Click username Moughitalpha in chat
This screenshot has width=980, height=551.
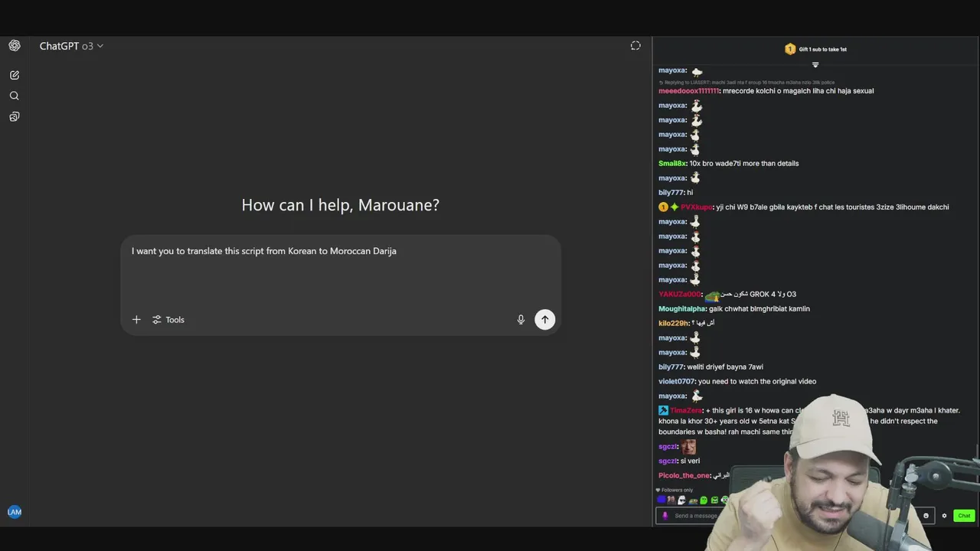click(682, 309)
